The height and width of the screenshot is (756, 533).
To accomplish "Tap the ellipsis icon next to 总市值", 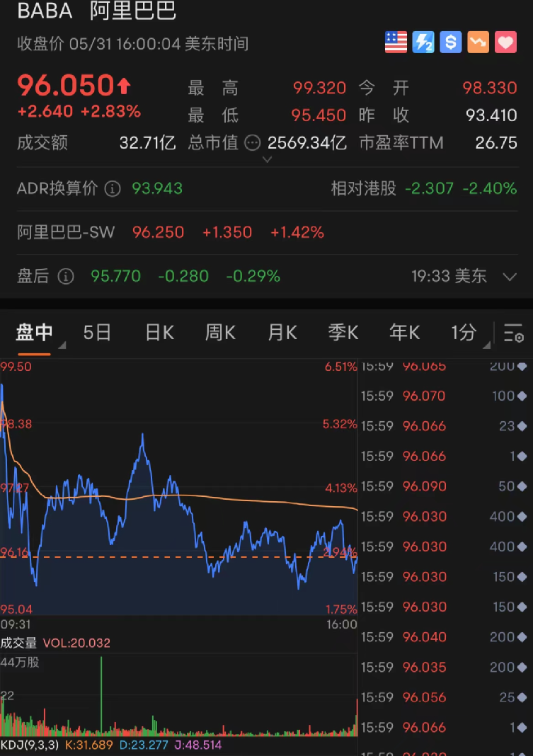I will click(253, 143).
